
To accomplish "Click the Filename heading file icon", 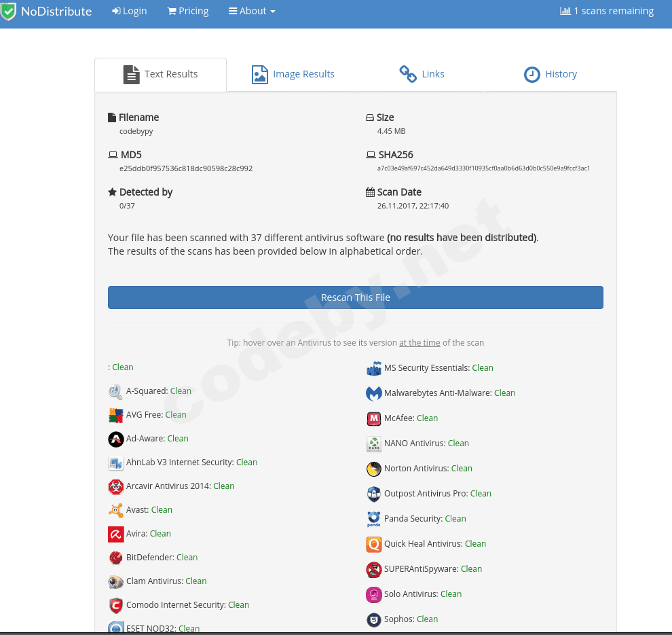I will tap(112, 117).
